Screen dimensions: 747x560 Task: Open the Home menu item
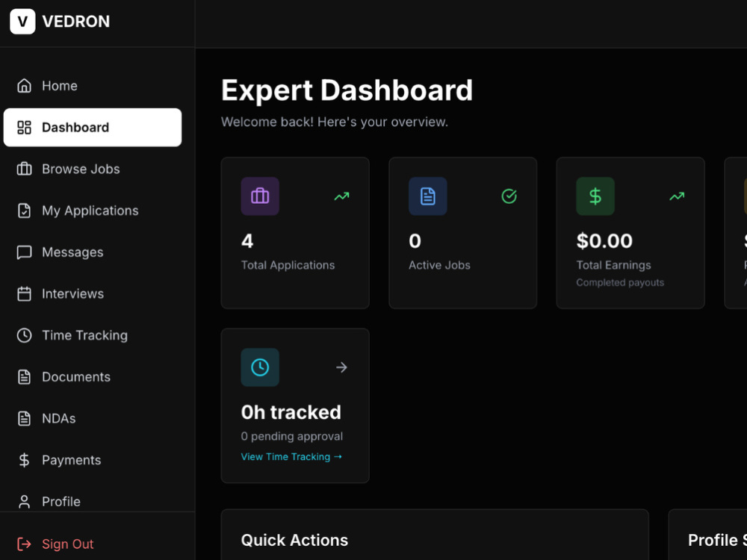coord(93,86)
